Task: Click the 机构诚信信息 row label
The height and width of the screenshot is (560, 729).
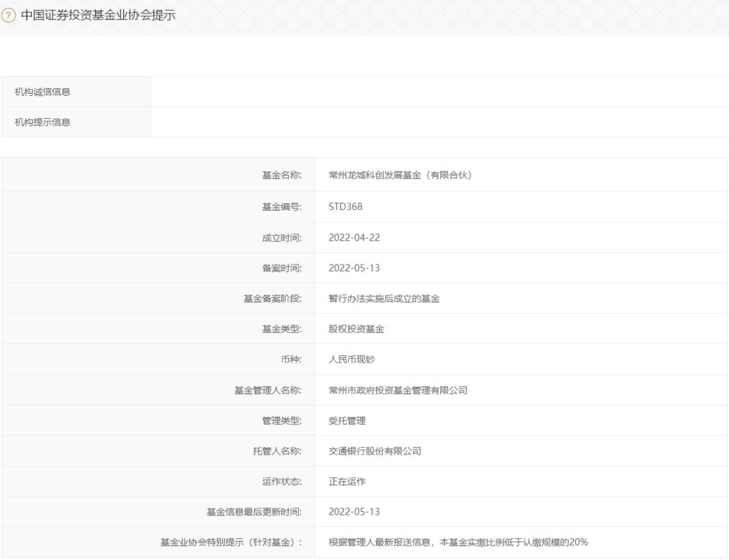Action: pos(43,92)
